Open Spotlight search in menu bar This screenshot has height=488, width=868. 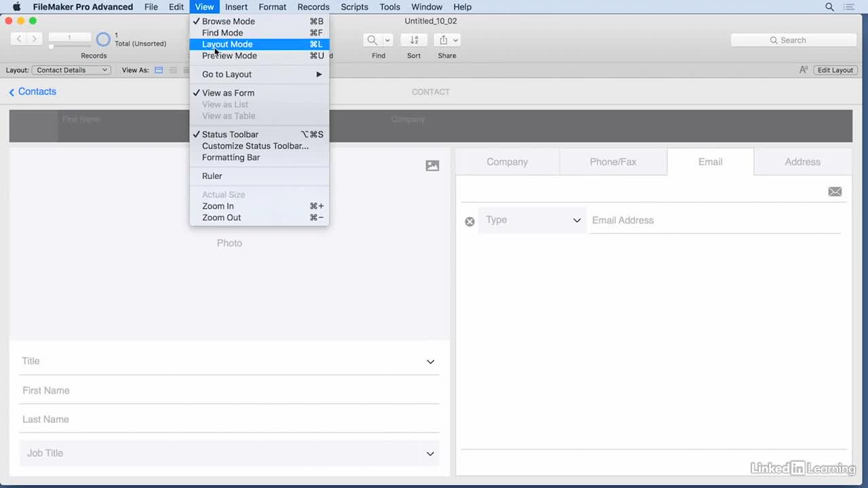[829, 7]
